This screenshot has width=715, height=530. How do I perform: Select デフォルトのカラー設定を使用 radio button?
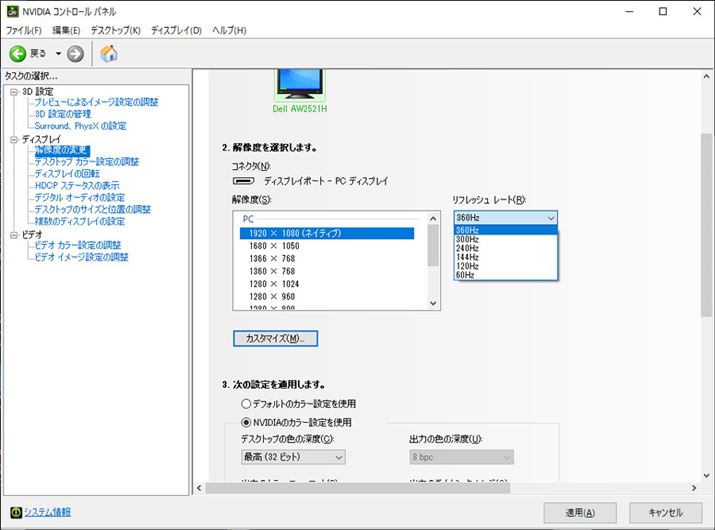246,404
